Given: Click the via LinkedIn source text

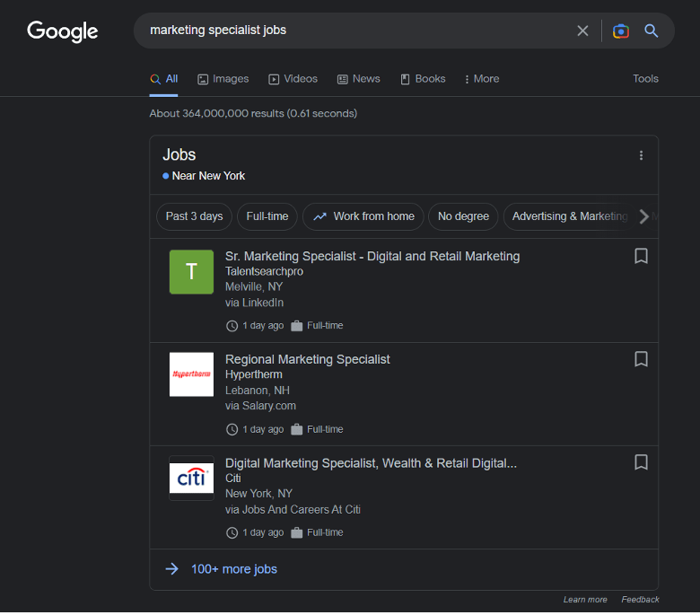Looking at the screenshot, I should pos(254,303).
